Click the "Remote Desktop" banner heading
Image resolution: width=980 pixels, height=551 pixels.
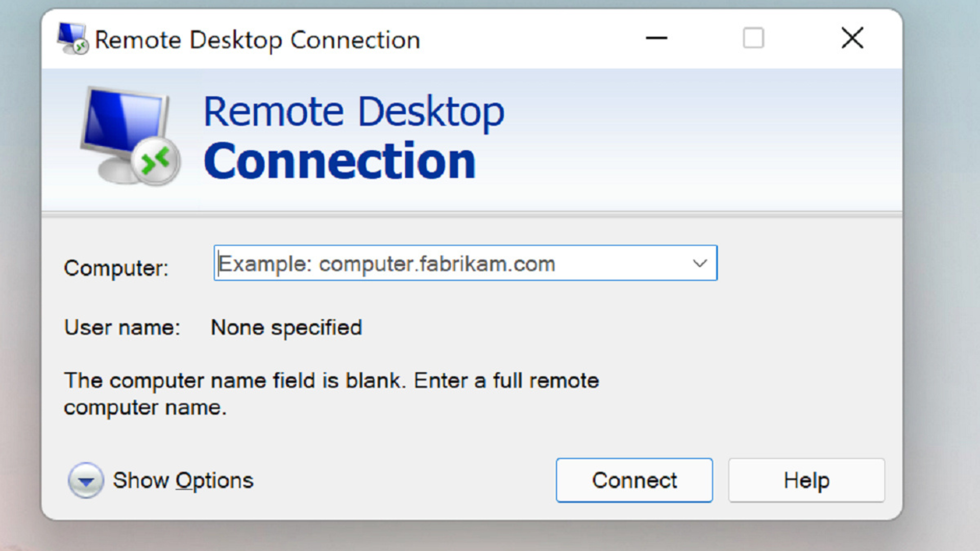click(x=354, y=111)
